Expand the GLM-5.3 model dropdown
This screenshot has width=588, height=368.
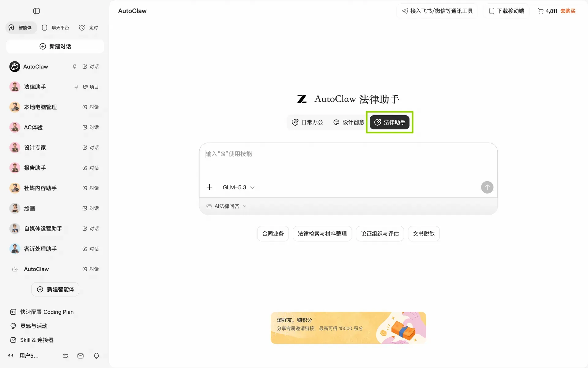click(239, 187)
